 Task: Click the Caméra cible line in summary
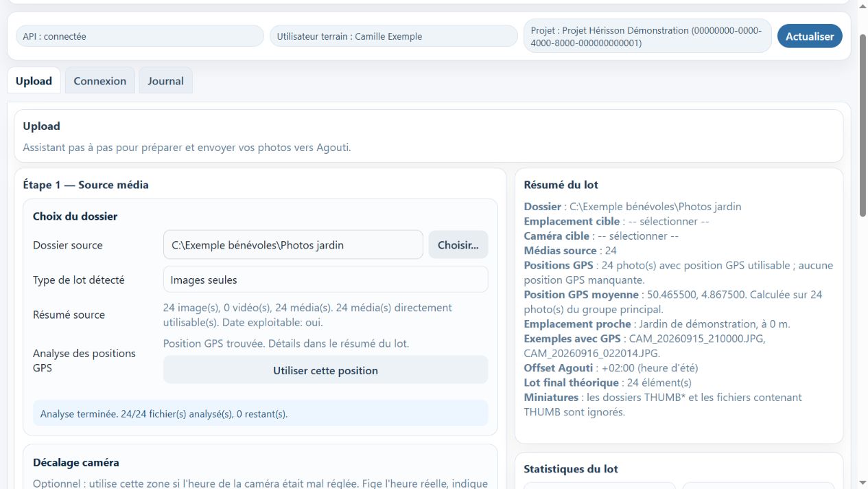coord(601,236)
